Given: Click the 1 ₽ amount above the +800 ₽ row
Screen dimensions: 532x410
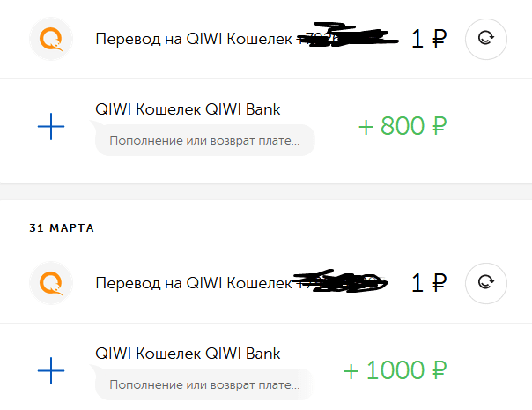Looking at the screenshot, I should pos(428,39).
